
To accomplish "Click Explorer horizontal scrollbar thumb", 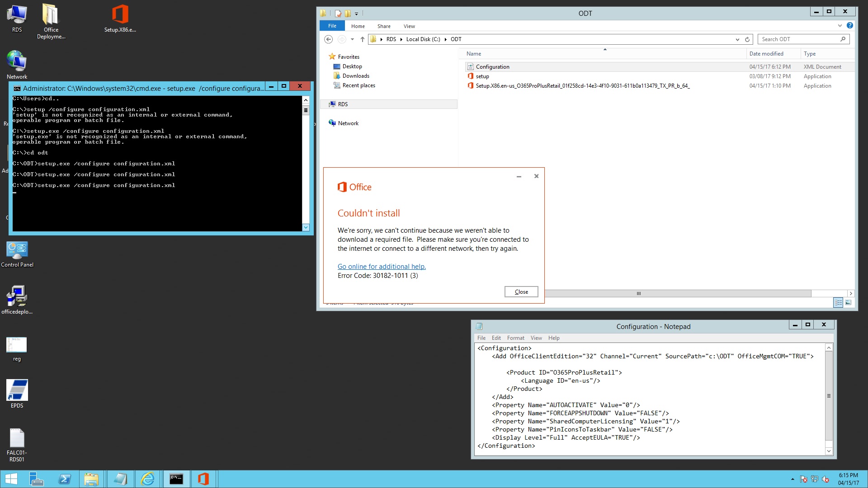I will (x=639, y=294).
